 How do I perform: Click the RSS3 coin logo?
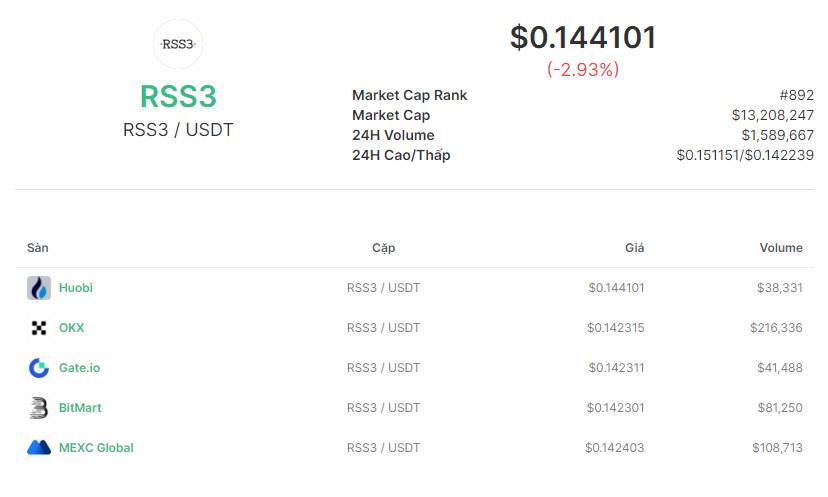pos(178,44)
